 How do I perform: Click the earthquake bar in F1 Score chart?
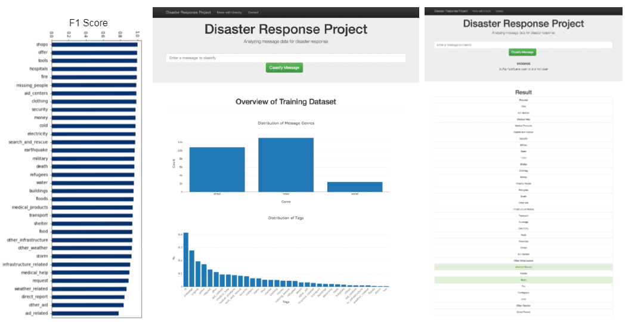(x=93, y=150)
